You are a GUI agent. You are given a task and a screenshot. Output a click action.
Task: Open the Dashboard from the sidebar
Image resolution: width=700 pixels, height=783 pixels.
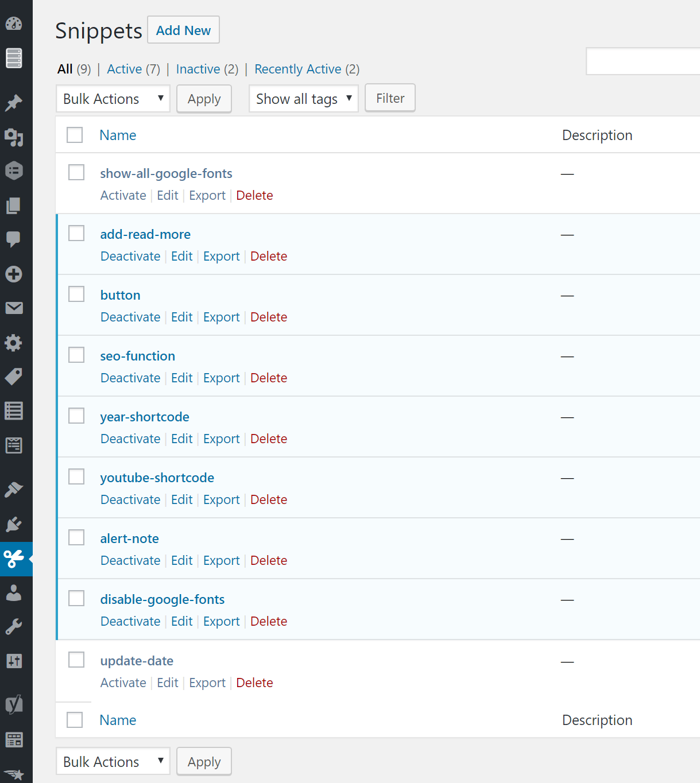pos(14,24)
